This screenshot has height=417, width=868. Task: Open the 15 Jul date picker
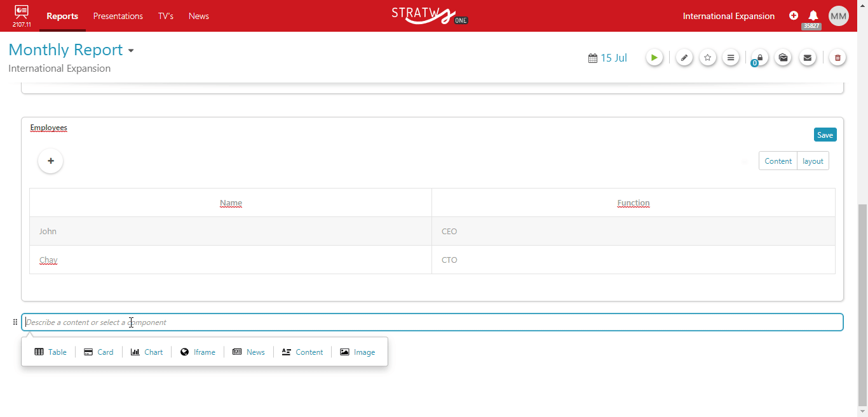pos(607,58)
